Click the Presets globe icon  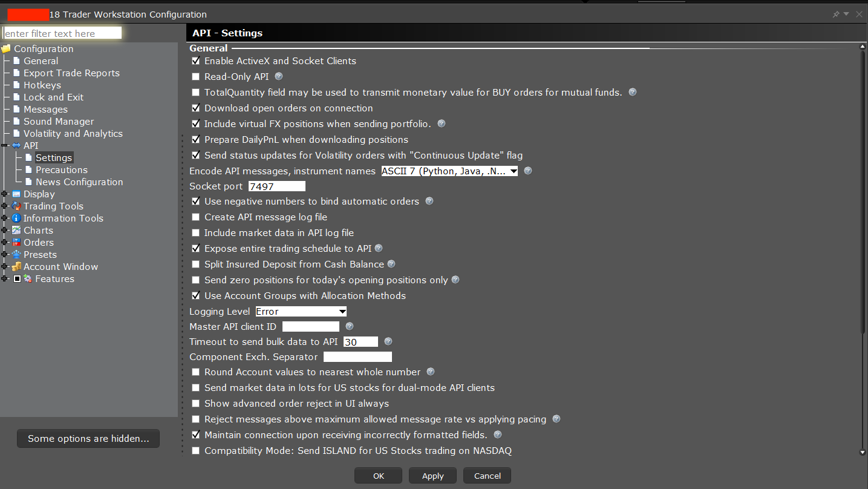18,254
